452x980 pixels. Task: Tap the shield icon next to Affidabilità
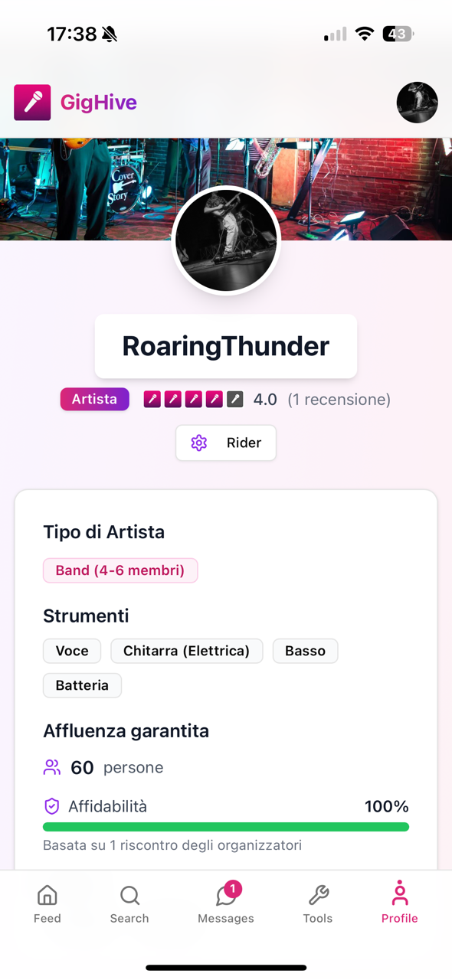(x=52, y=806)
